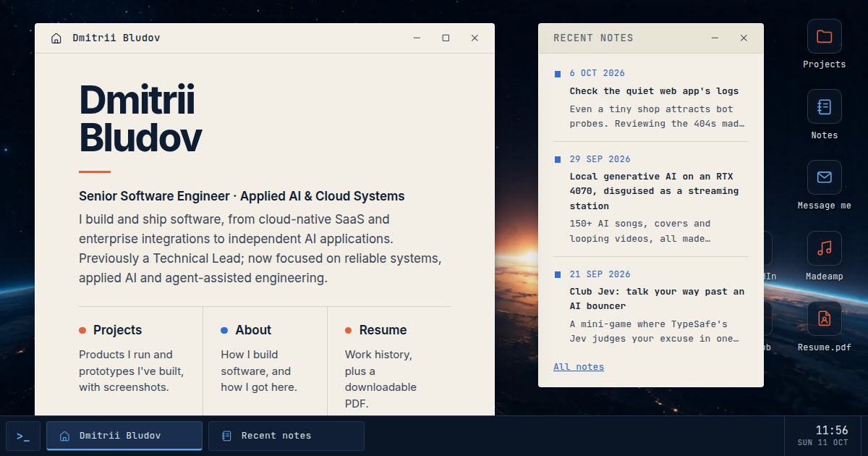Click the 21 SEP 2026 note date
This screenshot has width=868, height=456.
point(600,274)
